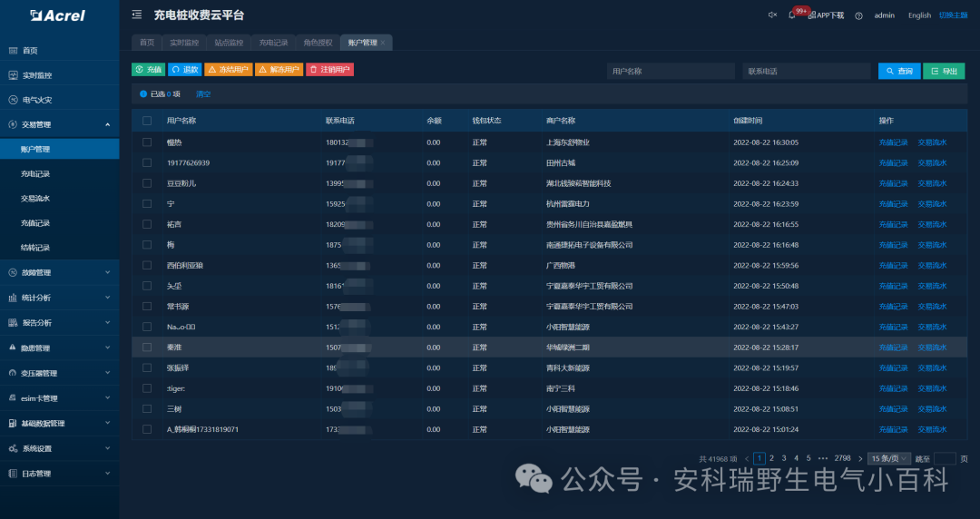The height and width of the screenshot is (519, 980).
Task: Expand the 系统设置 menu chevron
Action: click(x=107, y=448)
